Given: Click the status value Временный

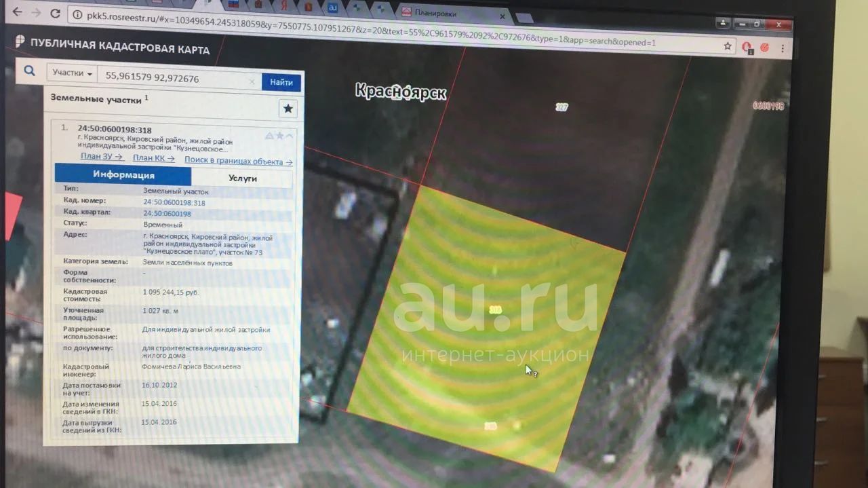Looking at the screenshot, I should [x=163, y=225].
